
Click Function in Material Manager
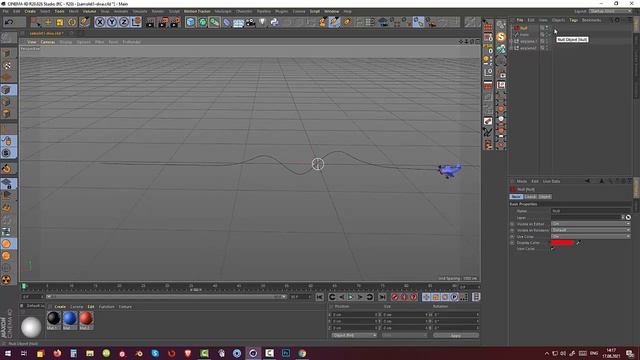click(x=107, y=307)
